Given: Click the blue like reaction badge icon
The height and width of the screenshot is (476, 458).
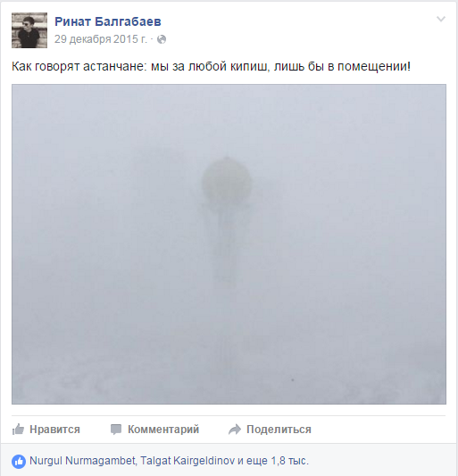Looking at the screenshot, I should (19, 462).
